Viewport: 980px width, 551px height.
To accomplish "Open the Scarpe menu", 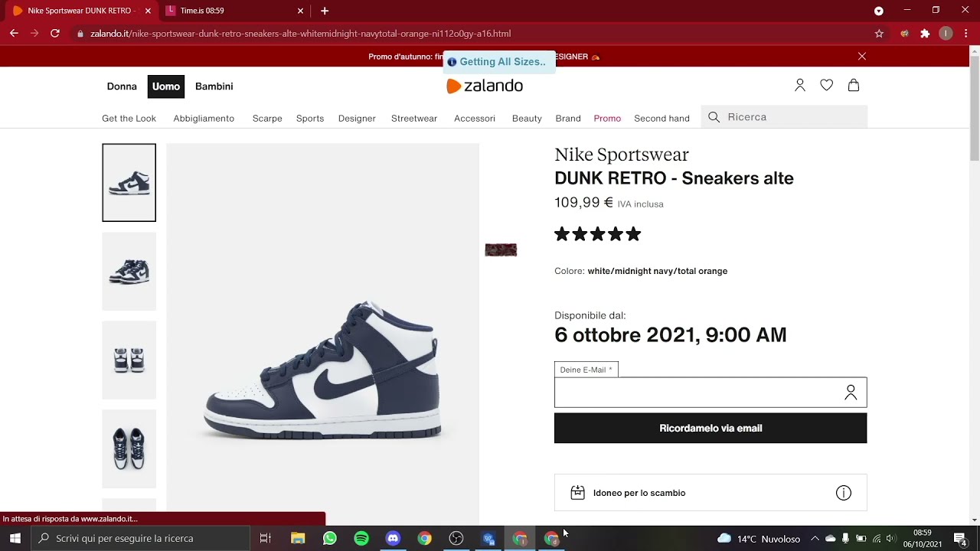I will (267, 119).
